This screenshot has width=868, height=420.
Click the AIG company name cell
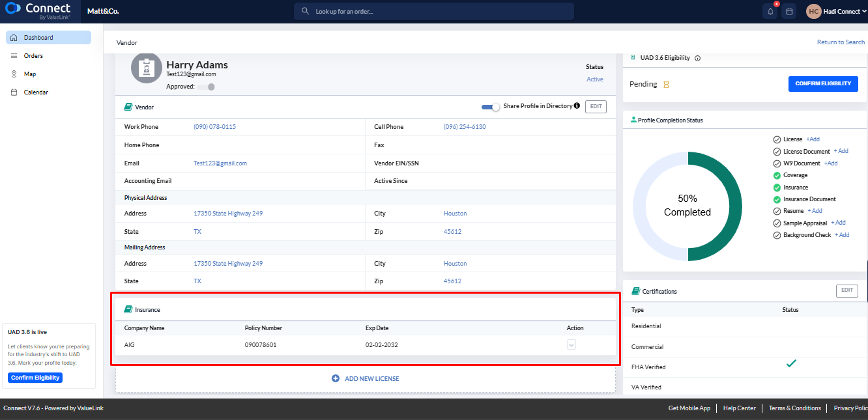coord(130,345)
